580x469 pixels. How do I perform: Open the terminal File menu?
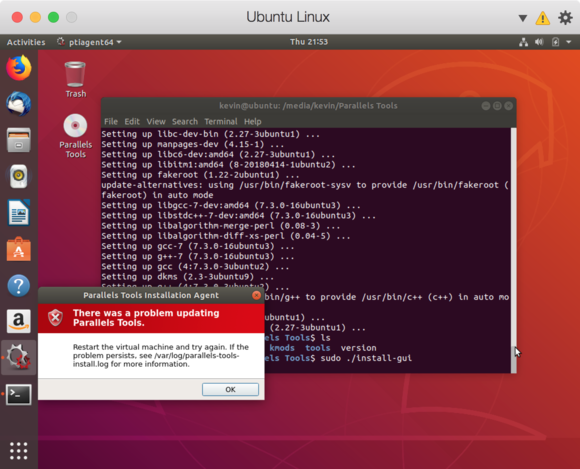coord(111,121)
